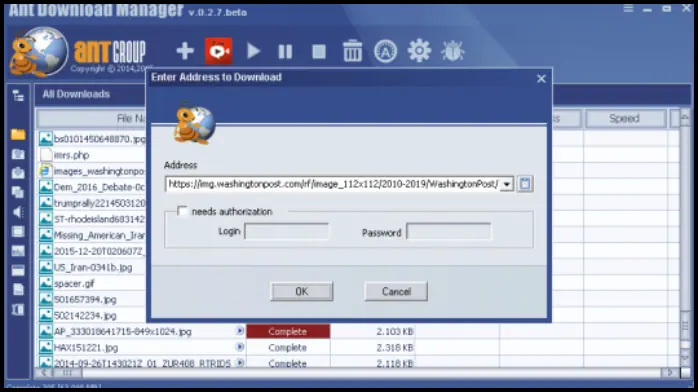Click inside the Address URL field
698x392 pixels.
tap(333, 184)
